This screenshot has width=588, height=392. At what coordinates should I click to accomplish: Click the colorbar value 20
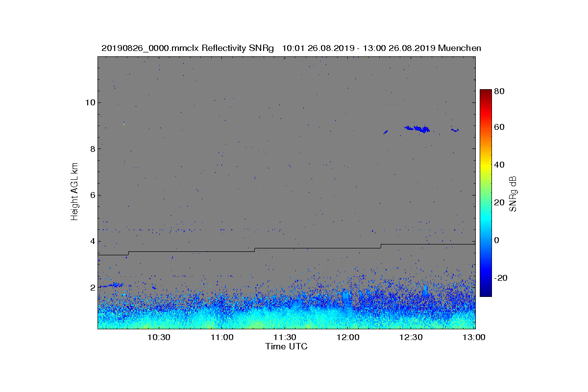(499, 202)
